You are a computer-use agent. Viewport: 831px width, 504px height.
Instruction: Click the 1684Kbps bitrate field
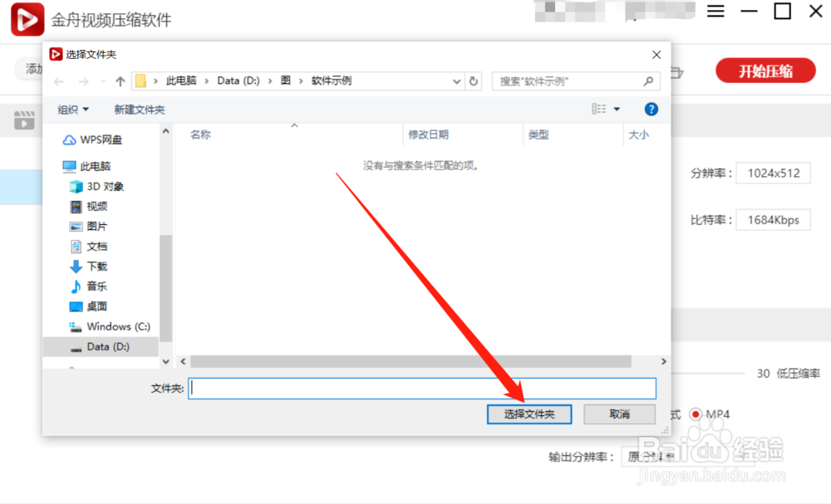click(x=773, y=220)
